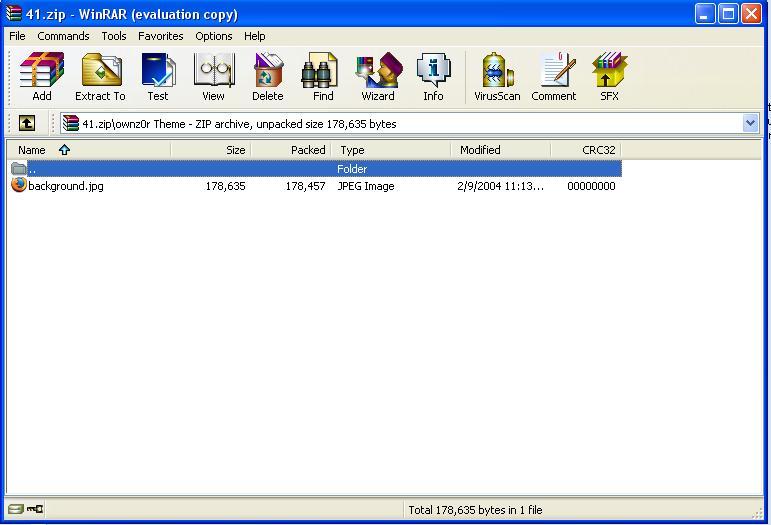Select the background.jpg file name
Viewport: 771px width, 525px height.
pos(66,186)
